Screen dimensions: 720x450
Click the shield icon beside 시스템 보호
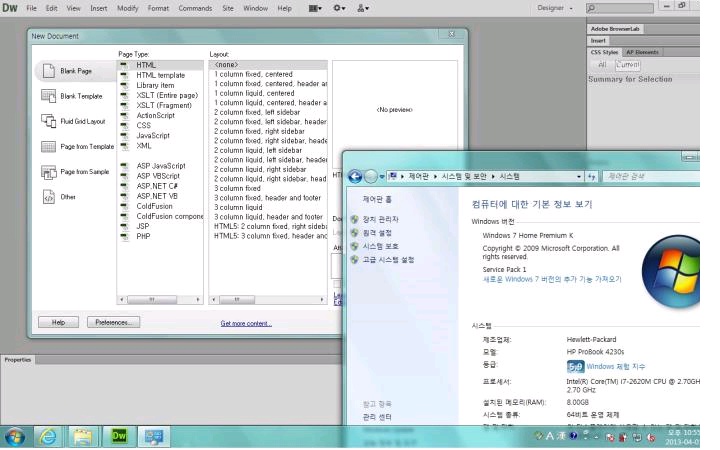coord(354,246)
